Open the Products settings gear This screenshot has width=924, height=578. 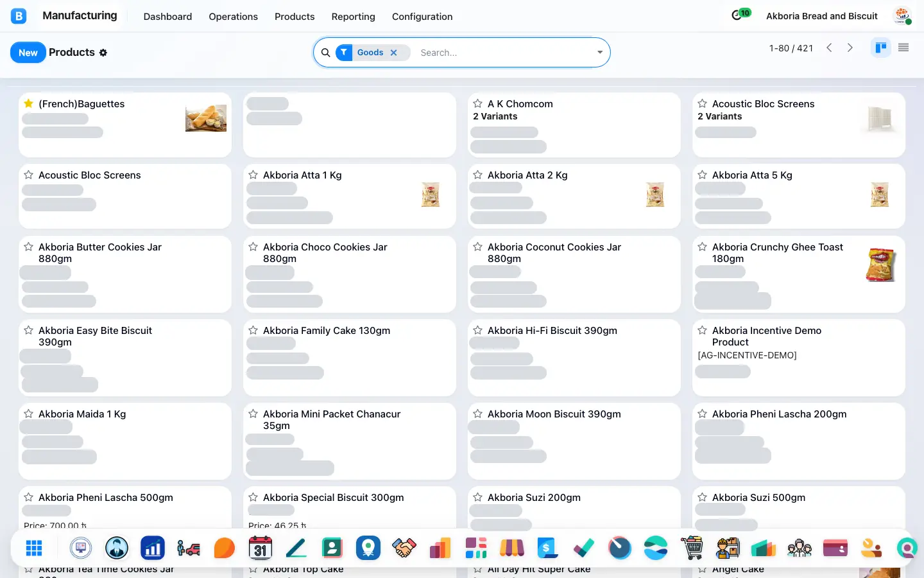[x=103, y=53]
